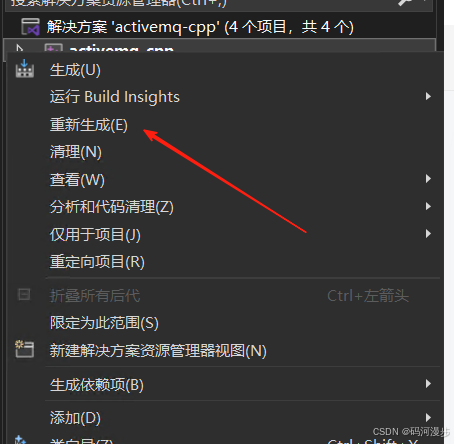
Task: Select the 解决方案 'activemq-cpp' tree node
Action: click(x=200, y=27)
